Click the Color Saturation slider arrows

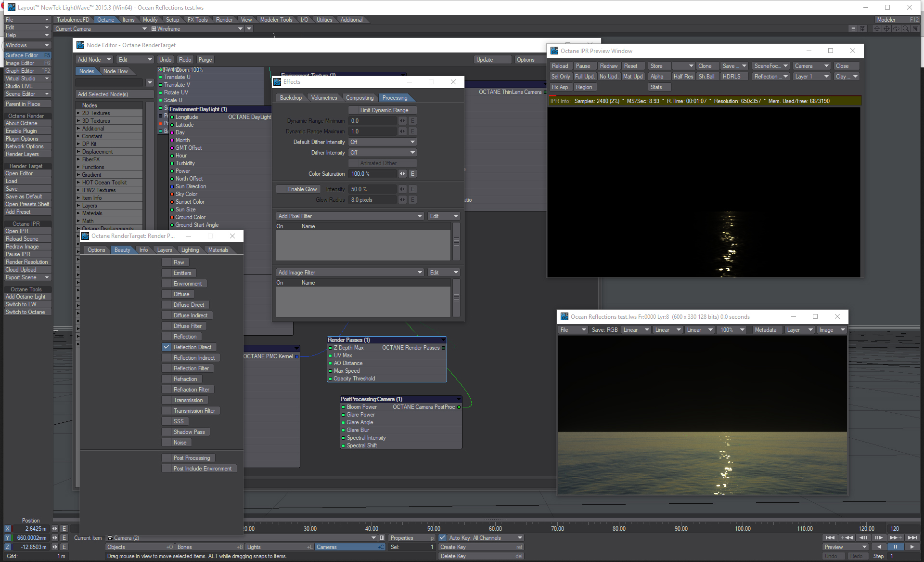click(402, 174)
